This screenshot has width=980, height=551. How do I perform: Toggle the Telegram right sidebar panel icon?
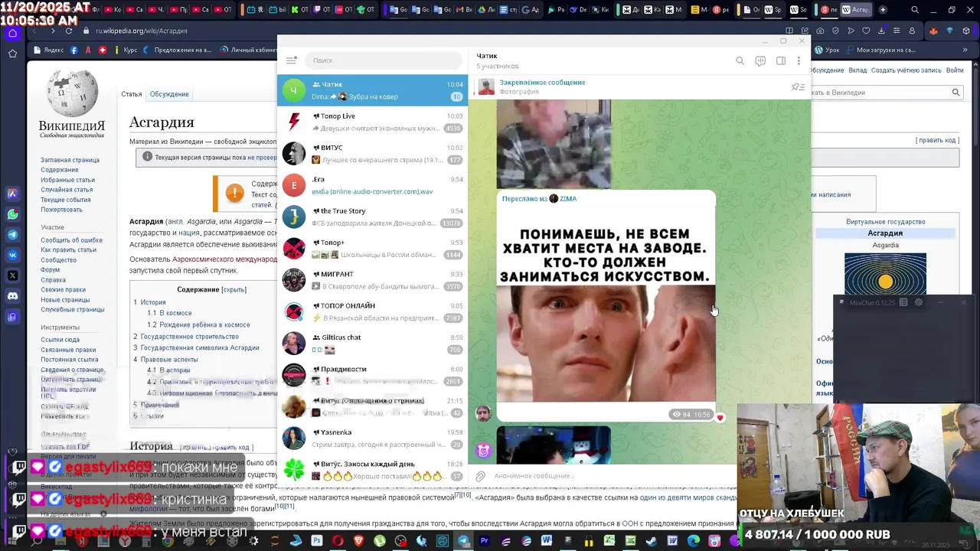click(x=781, y=61)
